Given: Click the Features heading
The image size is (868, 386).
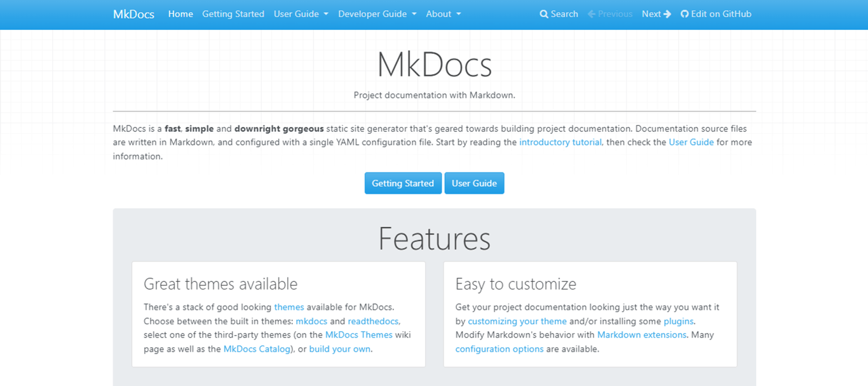Looking at the screenshot, I should 435,239.
